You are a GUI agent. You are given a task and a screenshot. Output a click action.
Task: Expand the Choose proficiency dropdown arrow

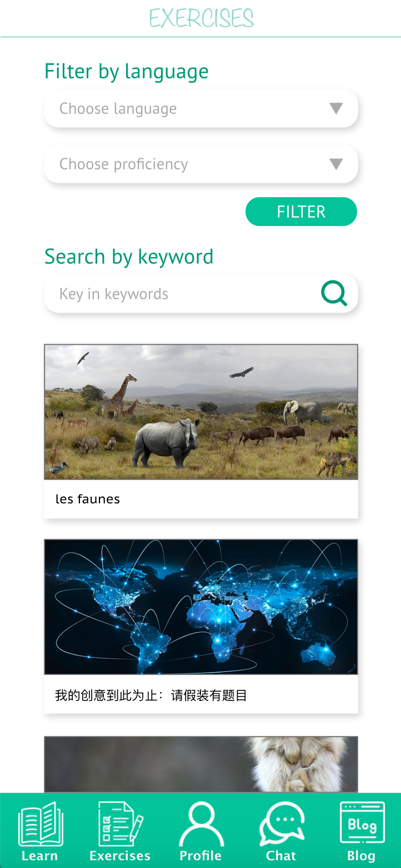pos(336,164)
